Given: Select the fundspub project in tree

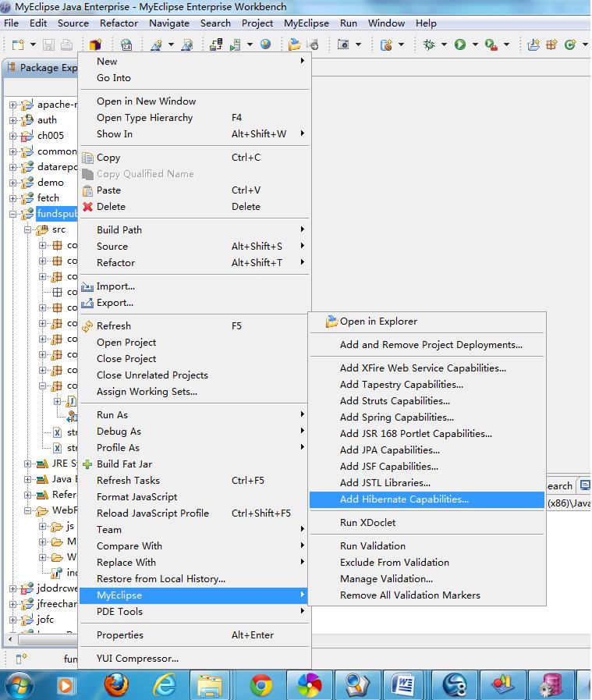Looking at the screenshot, I should tap(57, 214).
